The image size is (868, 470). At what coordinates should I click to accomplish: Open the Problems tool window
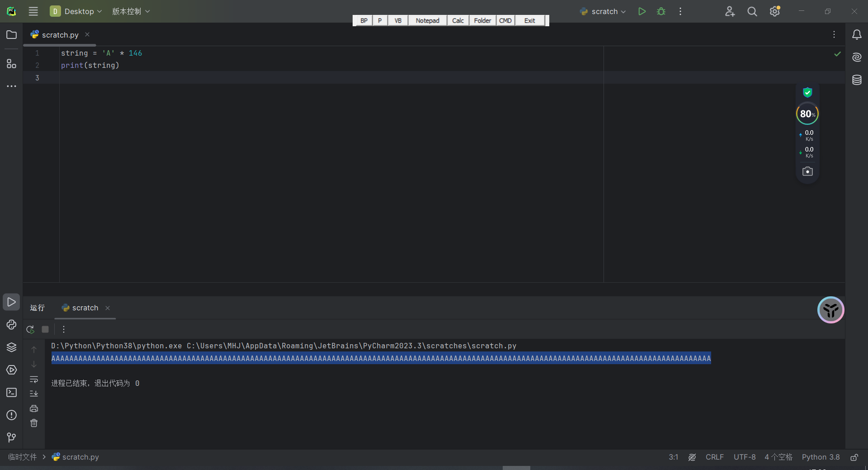tap(11, 415)
